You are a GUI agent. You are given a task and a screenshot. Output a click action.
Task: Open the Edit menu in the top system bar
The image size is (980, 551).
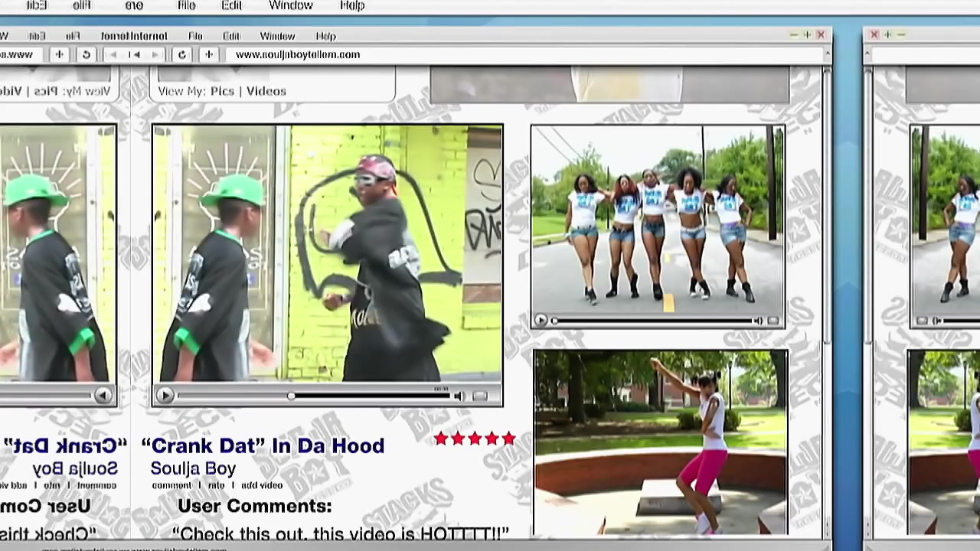pyautogui.click(x=231, y=5)
